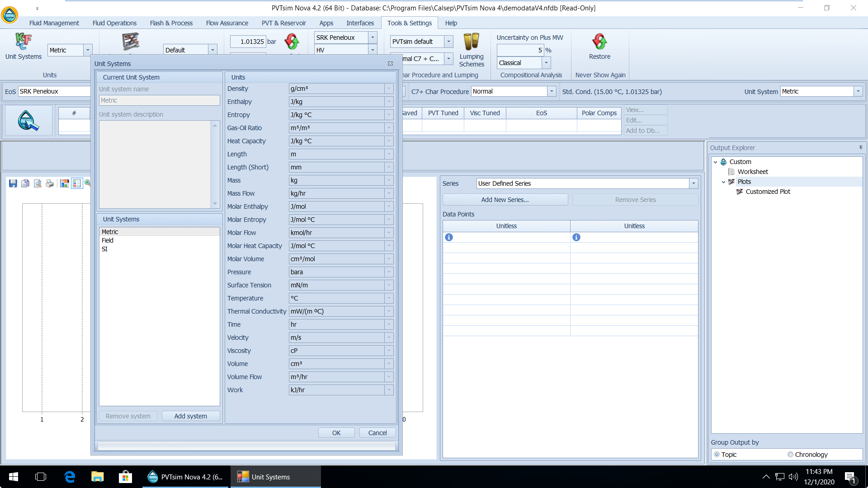Image resolution: width=868 pixels, height=488 pixels.
Task: Open the PVT & Reservoir tab
Action: tap(283, 23)
